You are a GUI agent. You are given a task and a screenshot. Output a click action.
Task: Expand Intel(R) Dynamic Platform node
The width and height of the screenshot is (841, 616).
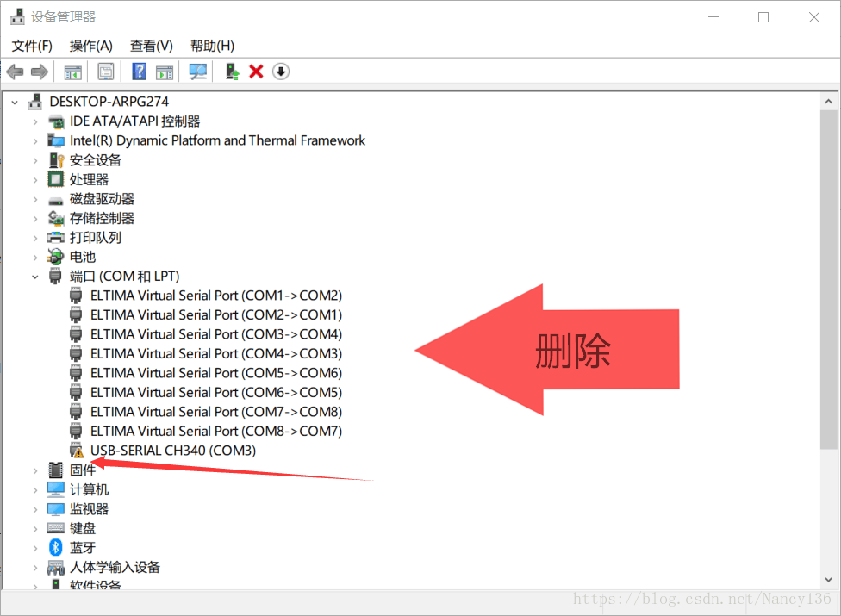pos(35,141)
